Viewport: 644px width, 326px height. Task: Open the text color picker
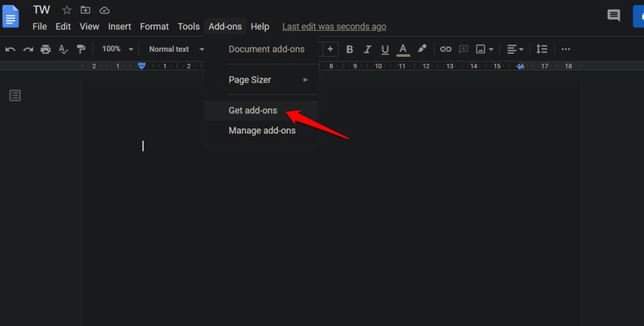(x=403, y=50)
